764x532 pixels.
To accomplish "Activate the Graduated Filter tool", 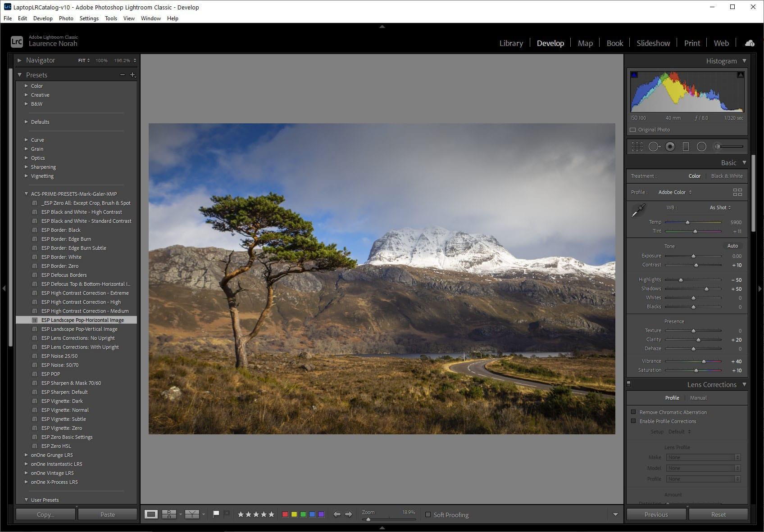I will pos(686,146).
